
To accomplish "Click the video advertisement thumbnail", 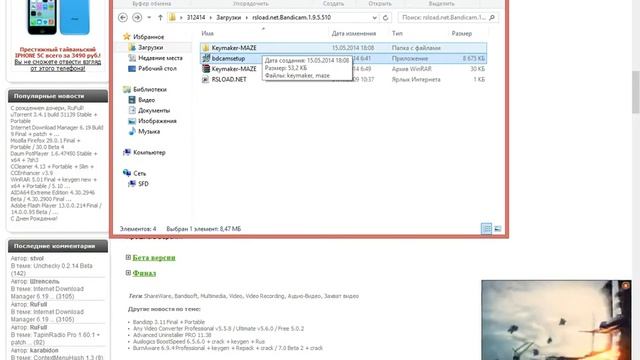I will pyautogui.click(x=556, y=320).
